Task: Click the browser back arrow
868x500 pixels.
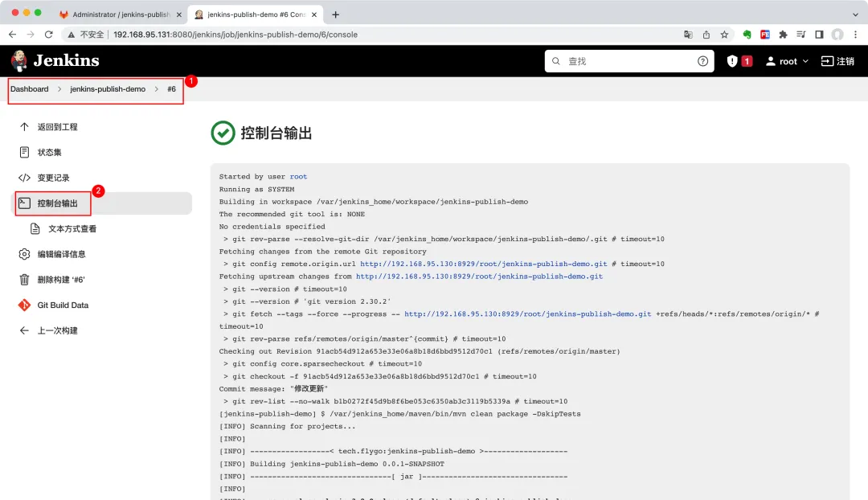Action: pyautogui.click(x=12, y=35)
